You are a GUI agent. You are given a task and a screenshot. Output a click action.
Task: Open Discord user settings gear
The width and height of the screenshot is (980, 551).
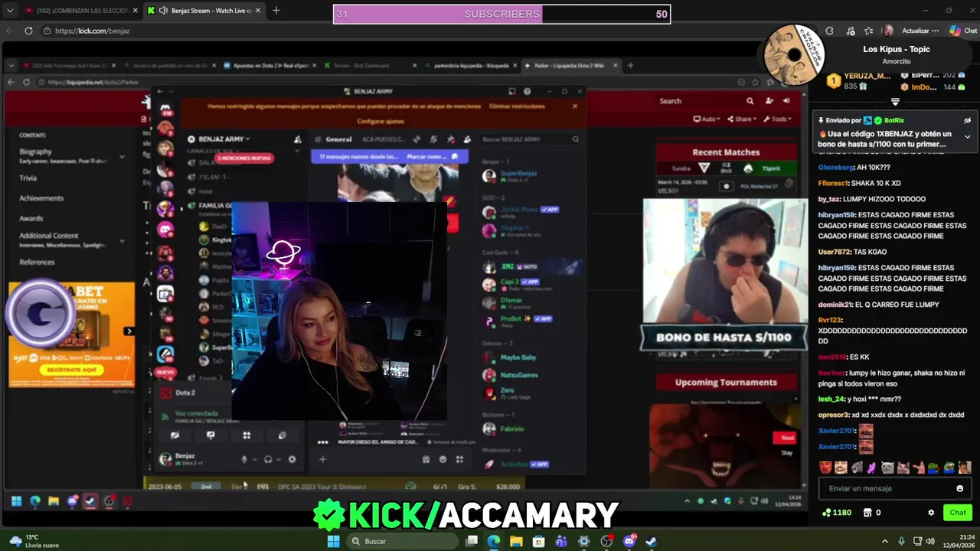click(292, 459)
